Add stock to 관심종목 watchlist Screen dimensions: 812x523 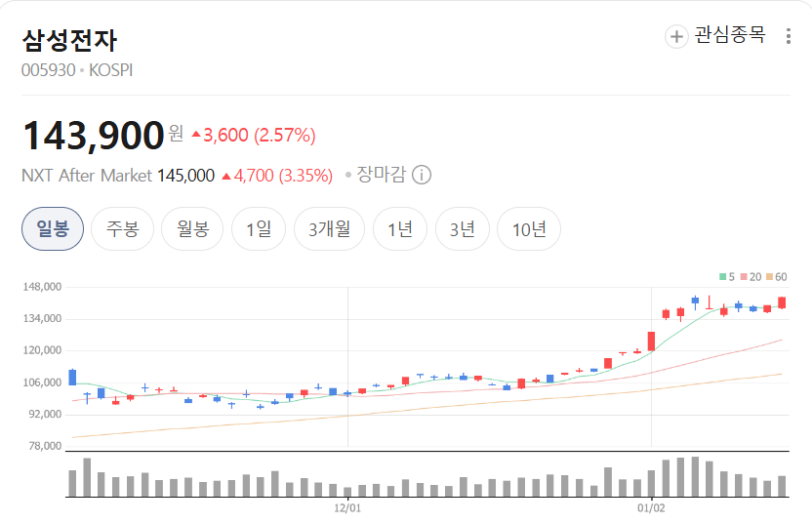[x=715, y=36]
